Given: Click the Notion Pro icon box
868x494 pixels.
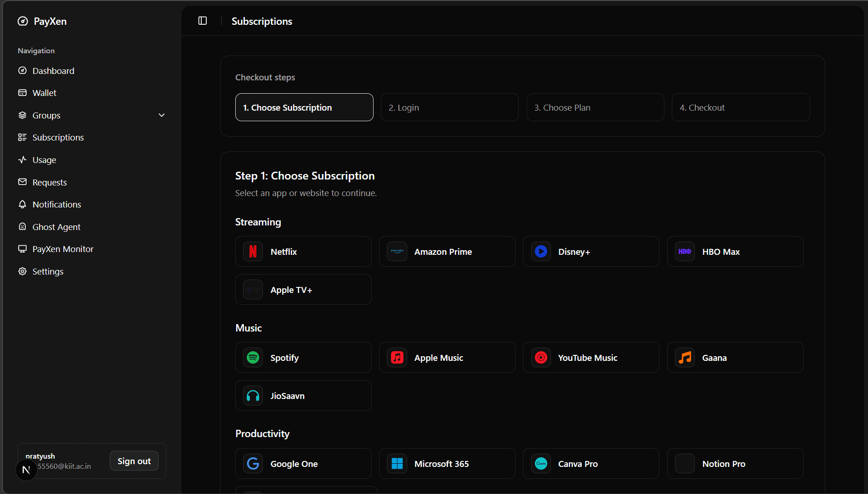Looking at the screenshot, I should click(x=685, y=464).
